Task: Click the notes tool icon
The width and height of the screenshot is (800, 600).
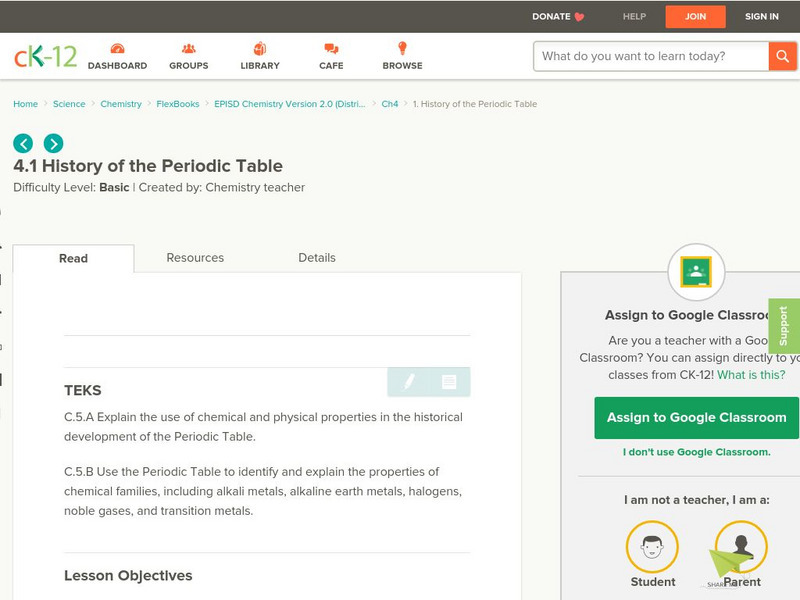Action: click(449, 382)
